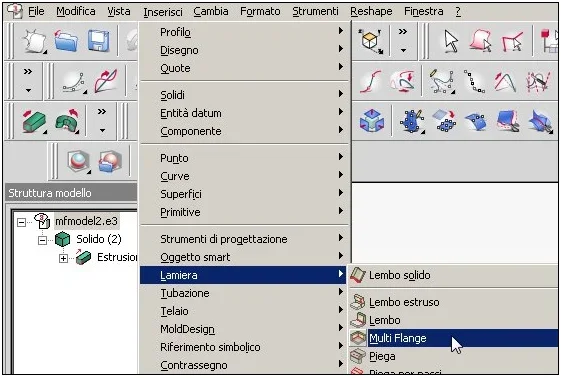Expand the Estrusione tree node

click(63, 258)
